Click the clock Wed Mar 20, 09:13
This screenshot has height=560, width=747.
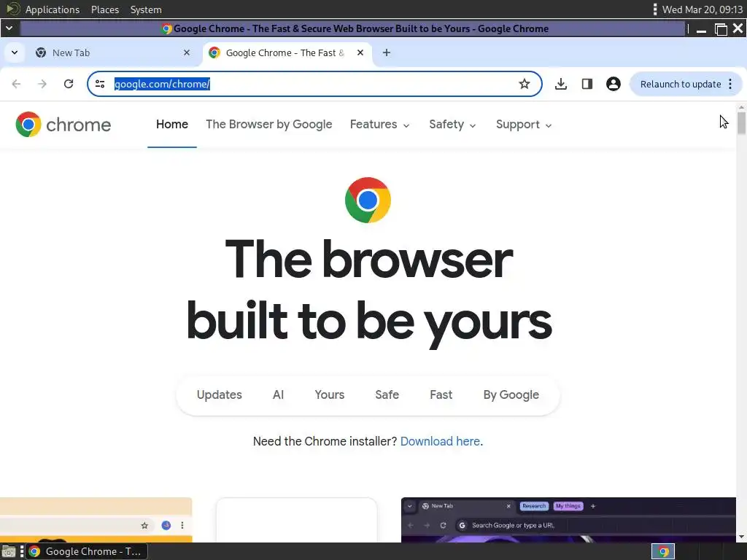click(703, 9)
